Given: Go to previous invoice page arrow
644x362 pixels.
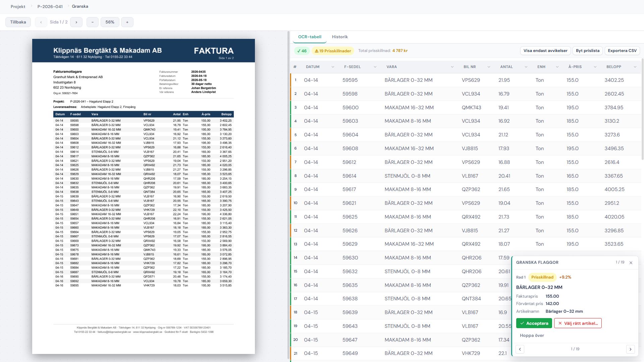Looking at the screenshot, I should tap(41, 22).
